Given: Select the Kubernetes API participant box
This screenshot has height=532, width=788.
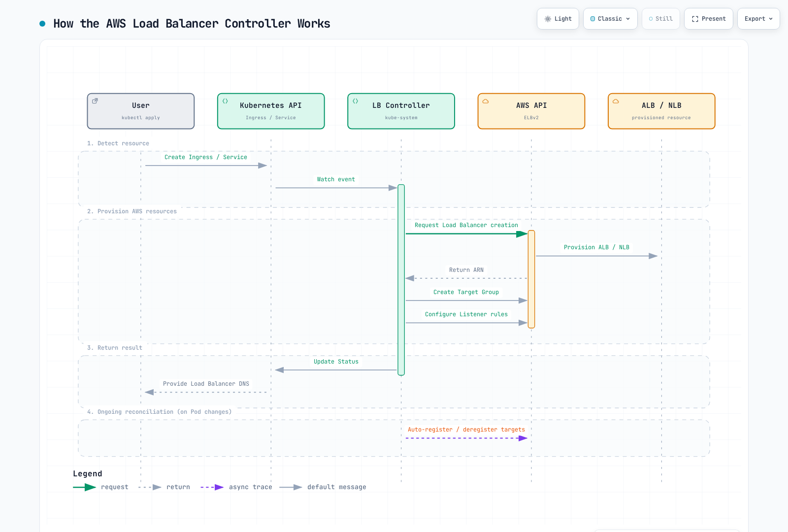Looking at the screenshot, I should pyautogui.click(x=271, y=111).
